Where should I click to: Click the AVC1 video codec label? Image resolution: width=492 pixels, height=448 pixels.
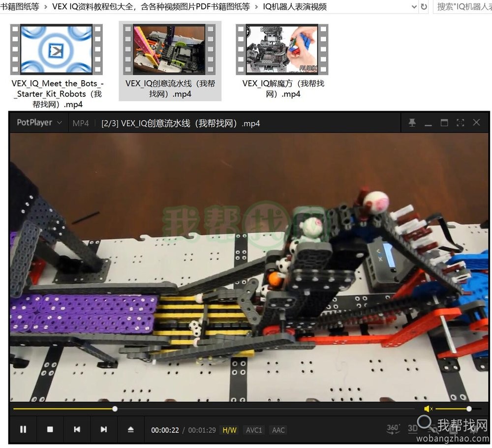click(254, 430)
